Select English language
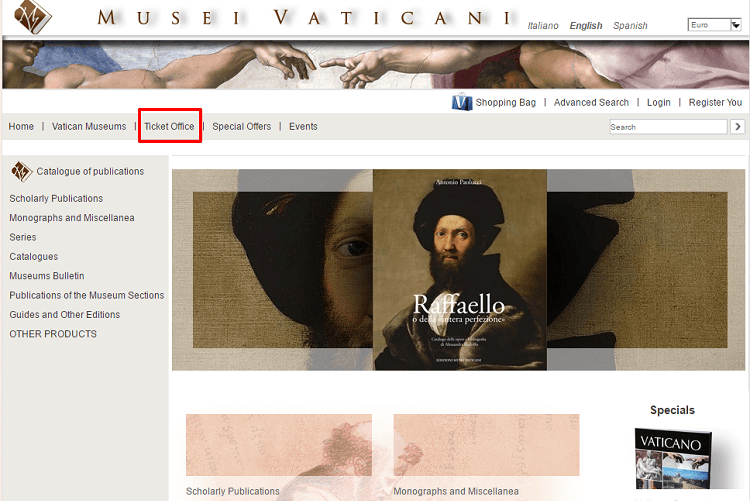 pyautogui.click(x=585, y=26)
